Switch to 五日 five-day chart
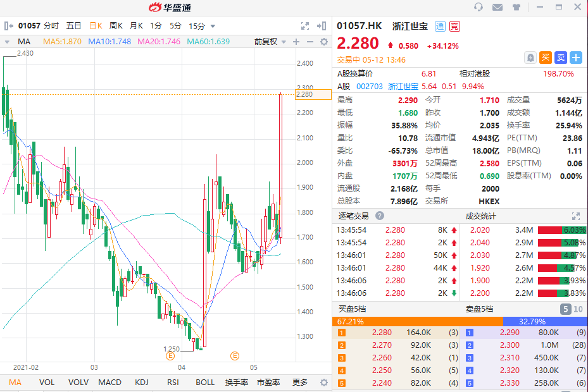Screen dimensions: 588x392 pyautogui.click(x=73, y=26)
